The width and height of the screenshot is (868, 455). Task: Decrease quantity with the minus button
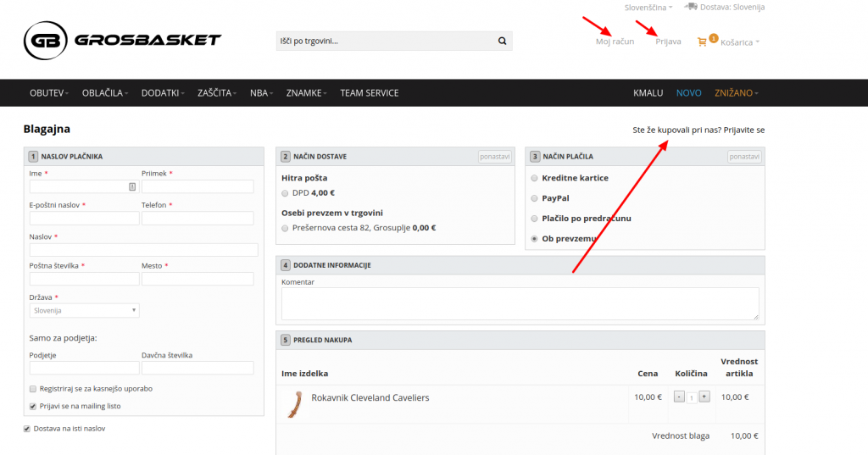point(679,397)
